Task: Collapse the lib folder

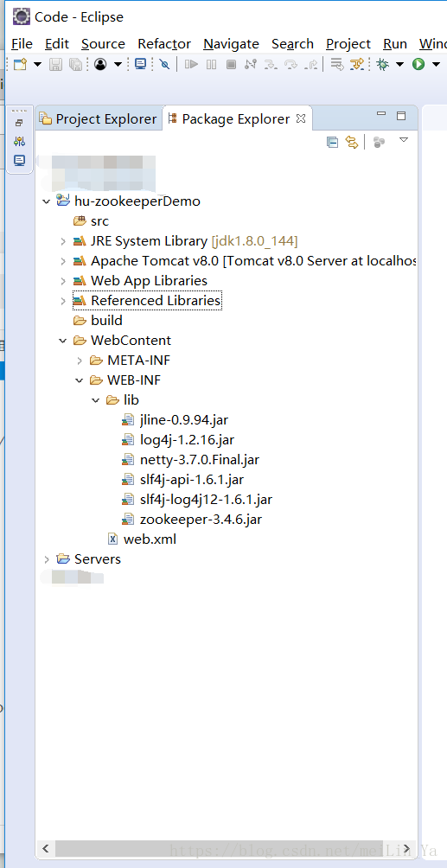Action: coord(96,400)
